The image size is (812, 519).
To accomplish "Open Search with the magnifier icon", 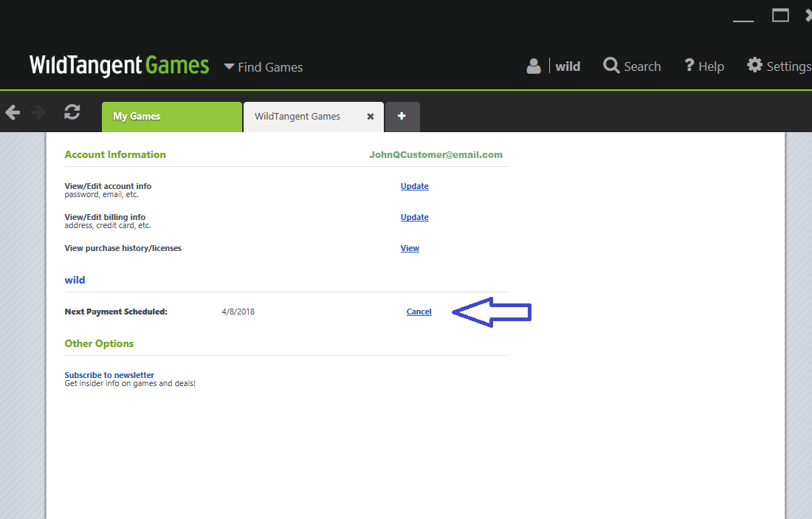I will pyautogui.click(x=611, y=66).
